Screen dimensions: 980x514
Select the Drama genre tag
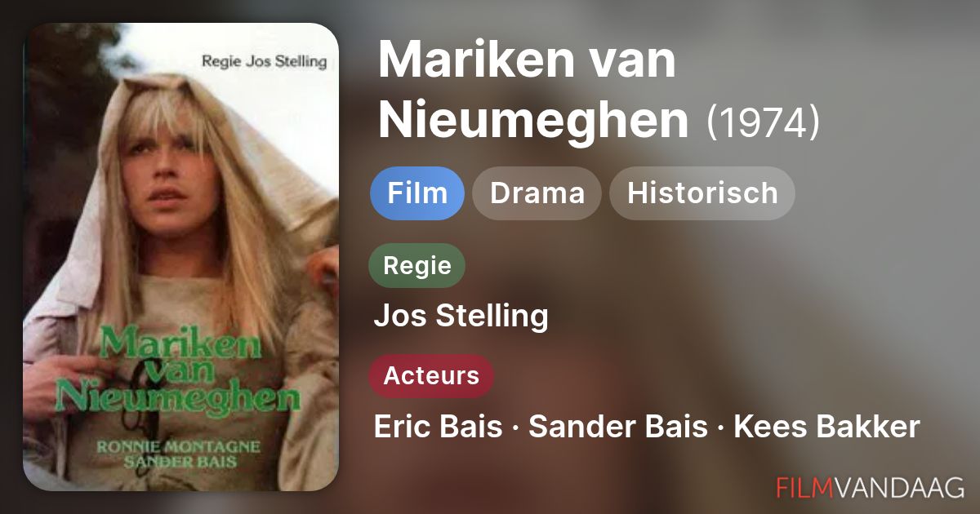537,193
